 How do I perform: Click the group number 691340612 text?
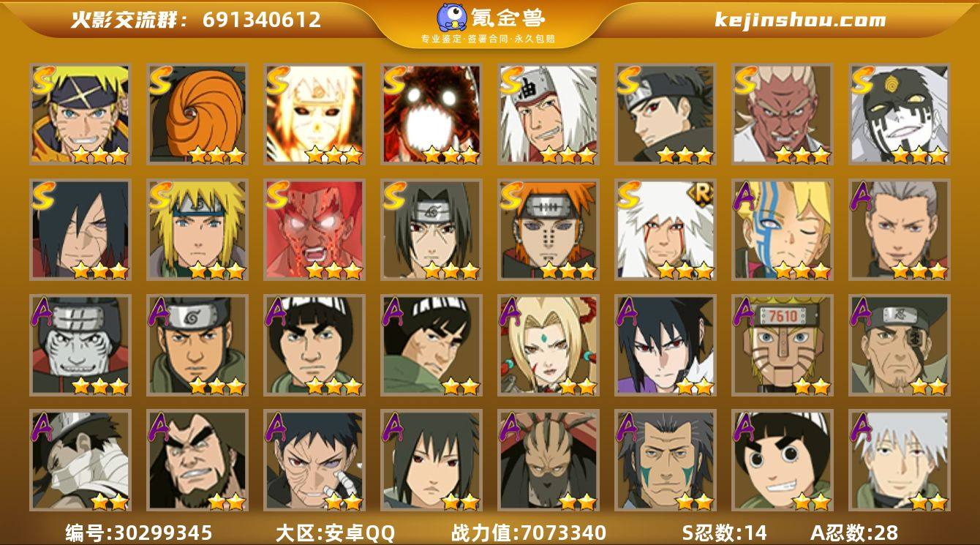click(262, 20)
